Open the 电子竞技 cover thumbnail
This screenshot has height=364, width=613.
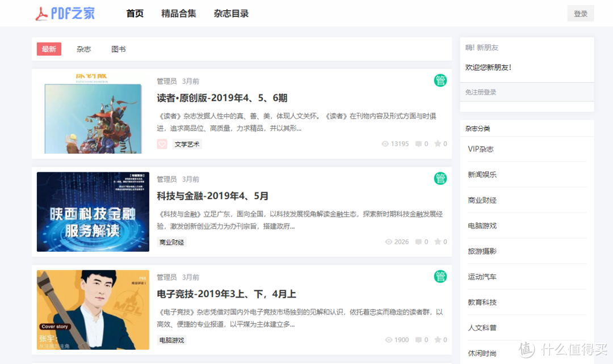93,310
